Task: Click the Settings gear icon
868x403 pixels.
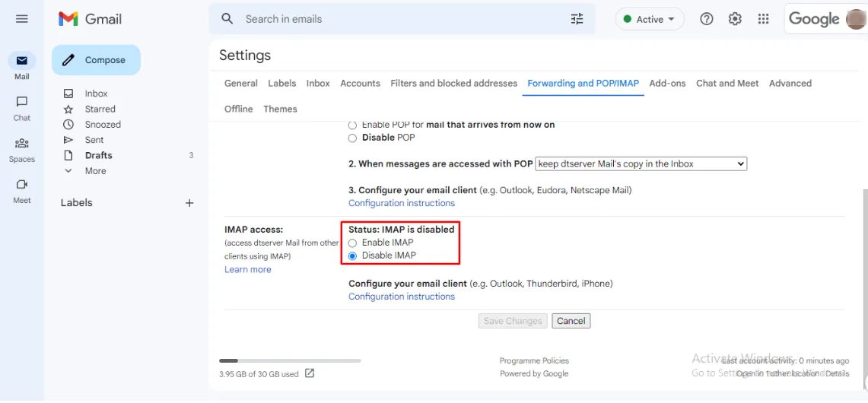Action: 735,19
